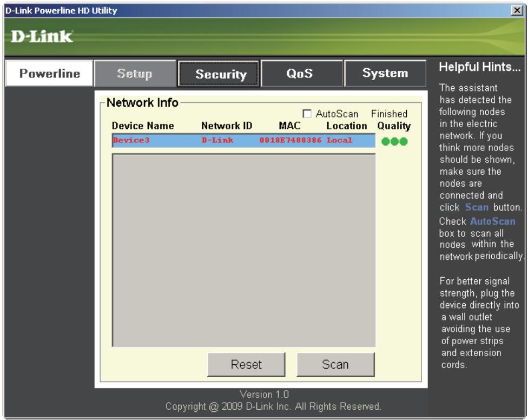Viewport: 528px width, 420px height.
Task: Click the Local location cell
Action: point(339,140)
